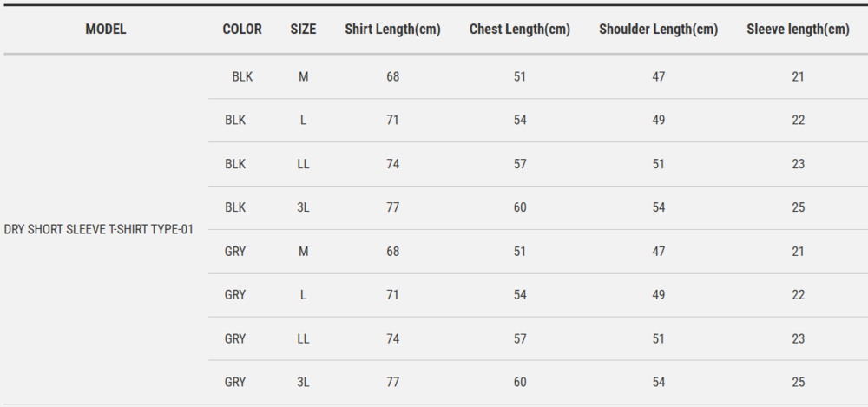Select the SIZE column header
The height and width of the screenshot is (407, 868).
pyautogui.click(x=303, y=30)
